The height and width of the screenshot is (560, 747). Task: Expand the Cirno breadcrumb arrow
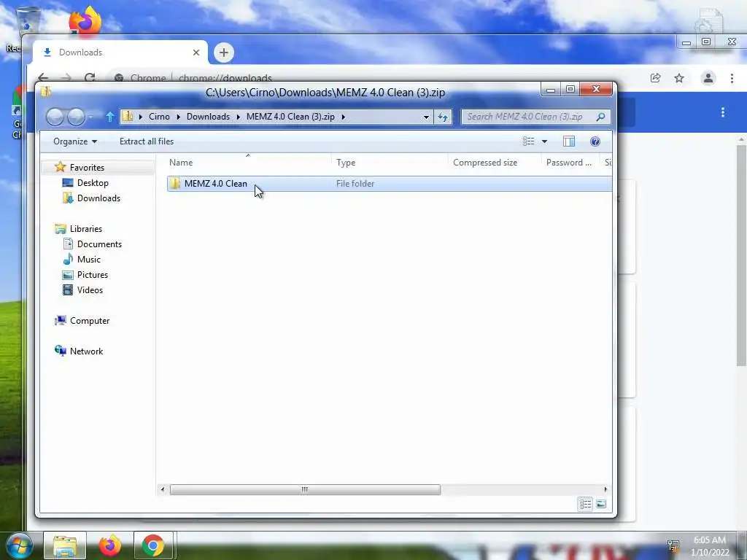(179, 117)
